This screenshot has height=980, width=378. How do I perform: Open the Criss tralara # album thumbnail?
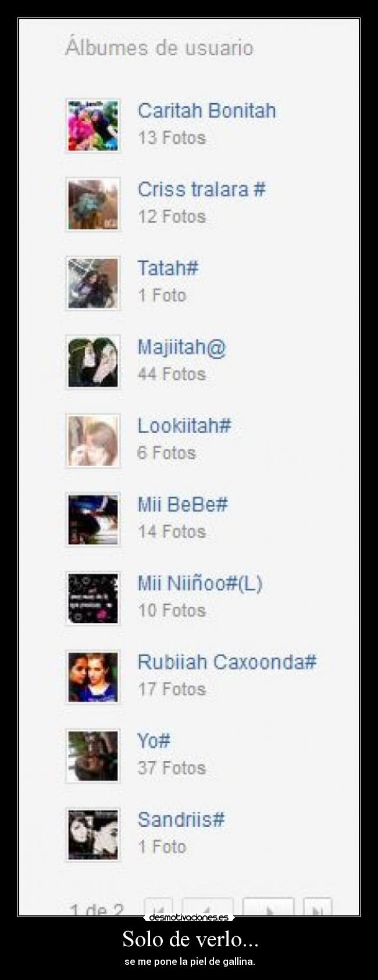[x=93, y=204]
